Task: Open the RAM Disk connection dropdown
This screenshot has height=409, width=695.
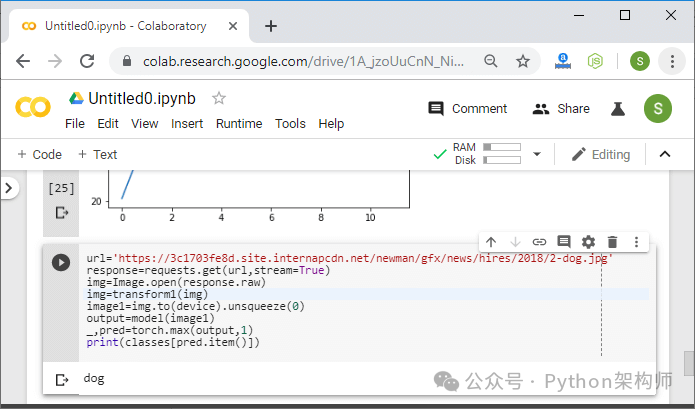Action: [x=537, y=154]
